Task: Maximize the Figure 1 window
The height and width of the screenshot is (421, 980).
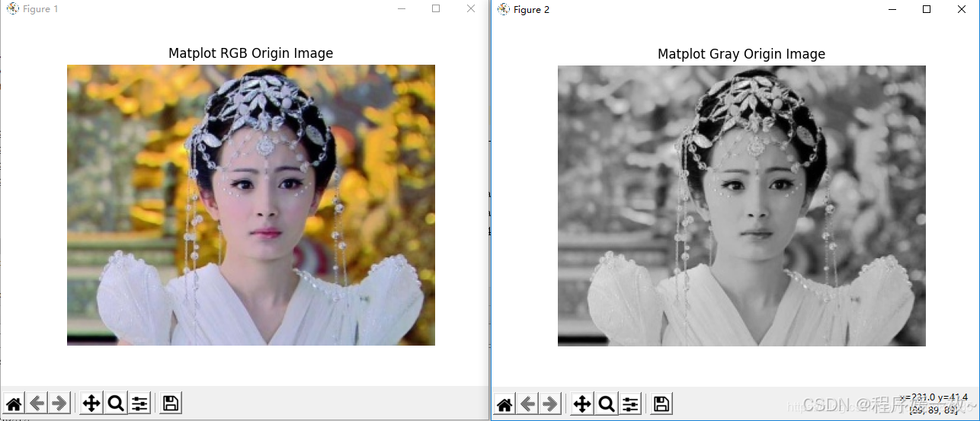Action: coord(436,9)
